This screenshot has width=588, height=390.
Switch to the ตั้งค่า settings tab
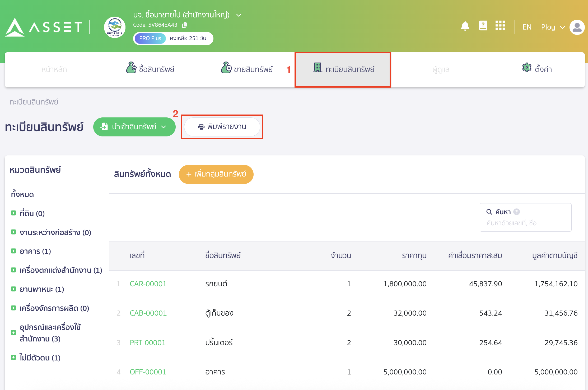[537, 69]
